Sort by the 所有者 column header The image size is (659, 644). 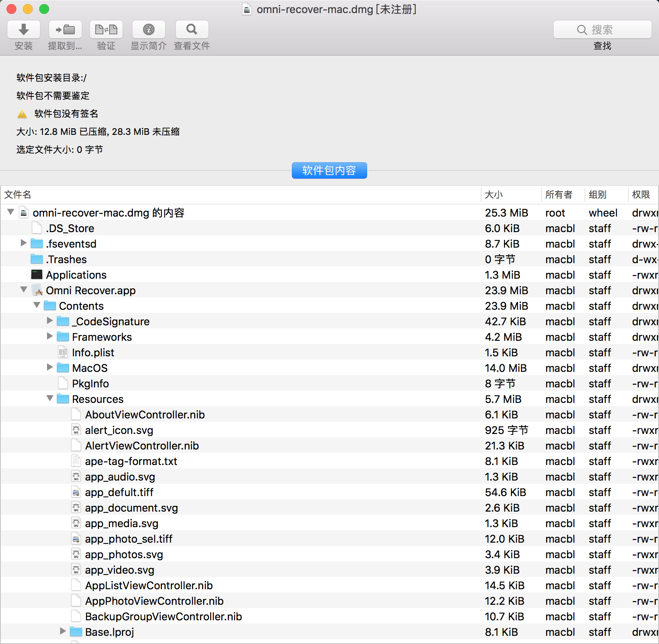[x=563, y=195]
